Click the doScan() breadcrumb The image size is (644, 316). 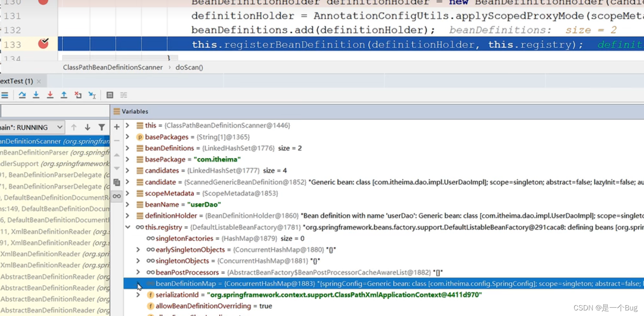(x=189, y=67)
